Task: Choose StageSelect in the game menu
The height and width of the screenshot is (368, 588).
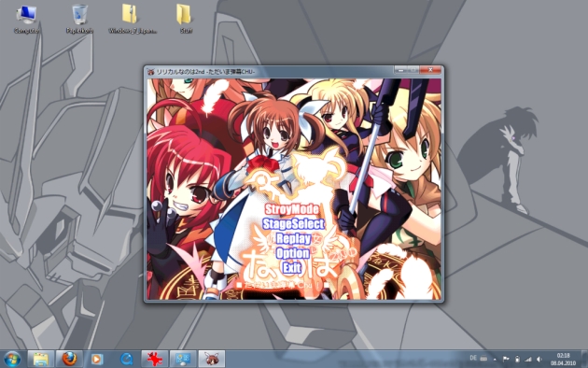Action: point(293,224)
